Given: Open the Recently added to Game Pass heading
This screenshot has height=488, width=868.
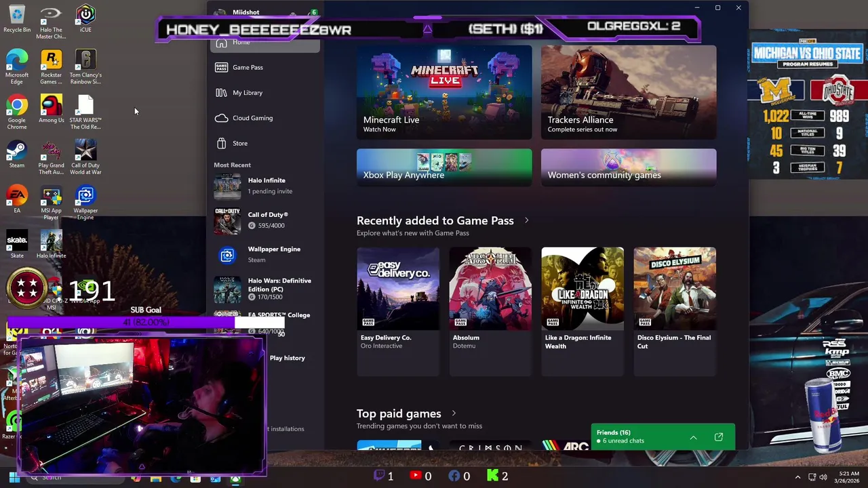Looking at the screenshot, I should (x=435, y=220).
